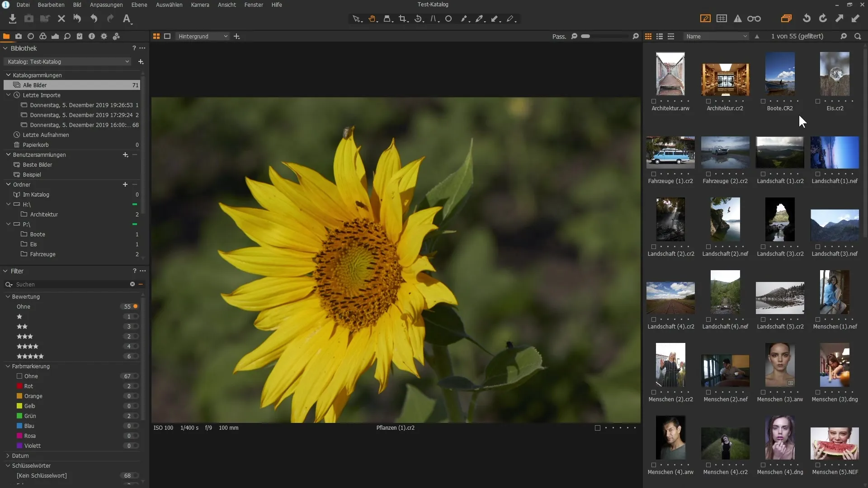Collapse the Farbmarkierung filter group
This screenshot has width=868, height=488.
point(8,366)
